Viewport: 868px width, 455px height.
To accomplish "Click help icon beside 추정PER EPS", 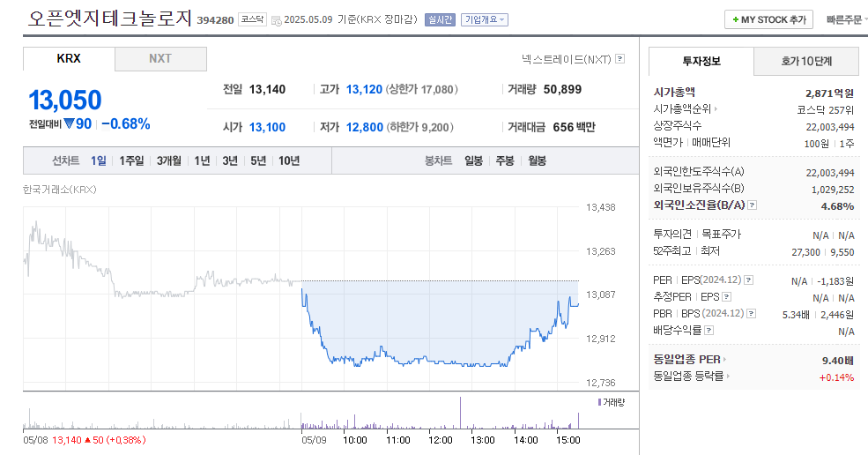I will click(727, 296).
